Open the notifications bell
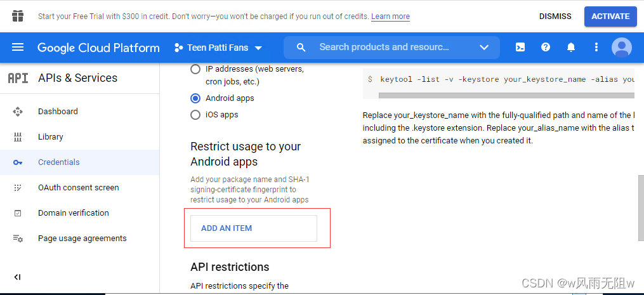The height and width of the screenshot is (295, 644). click(570, 48)
